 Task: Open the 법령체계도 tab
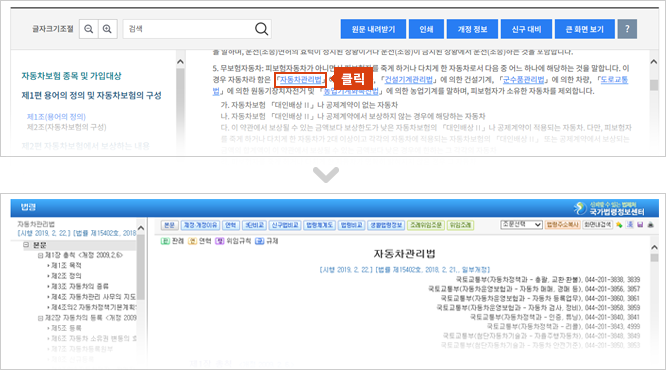319,225
